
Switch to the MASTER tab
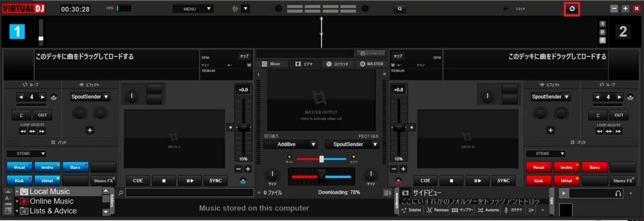371,64
